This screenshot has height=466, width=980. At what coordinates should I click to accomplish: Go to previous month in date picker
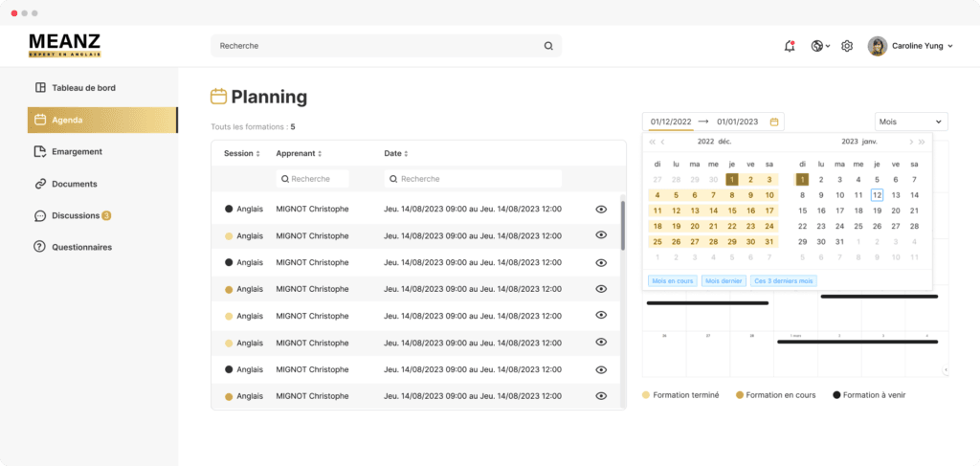[x=663, y=142]
